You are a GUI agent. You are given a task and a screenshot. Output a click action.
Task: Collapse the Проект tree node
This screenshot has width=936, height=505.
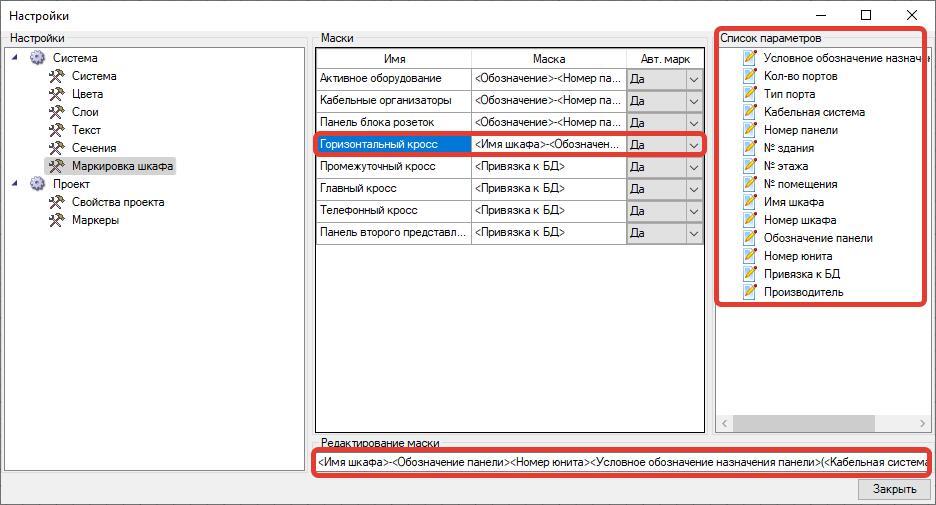[15, 184]
